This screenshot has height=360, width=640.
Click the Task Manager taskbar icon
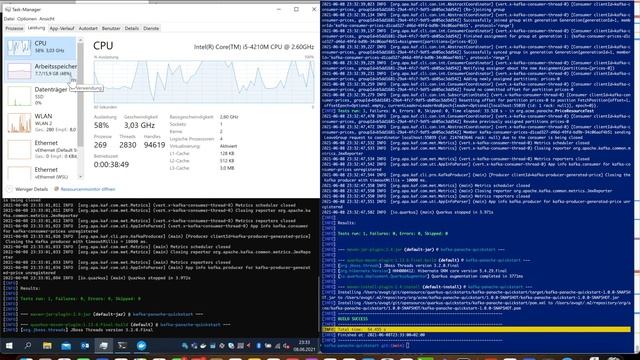tap(104, 346)
